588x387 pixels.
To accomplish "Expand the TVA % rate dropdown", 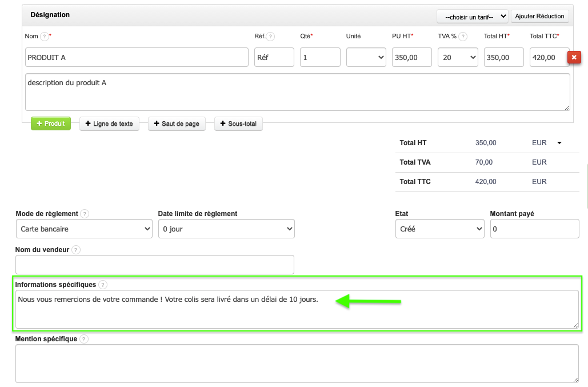I will click(x=458, y=57).
